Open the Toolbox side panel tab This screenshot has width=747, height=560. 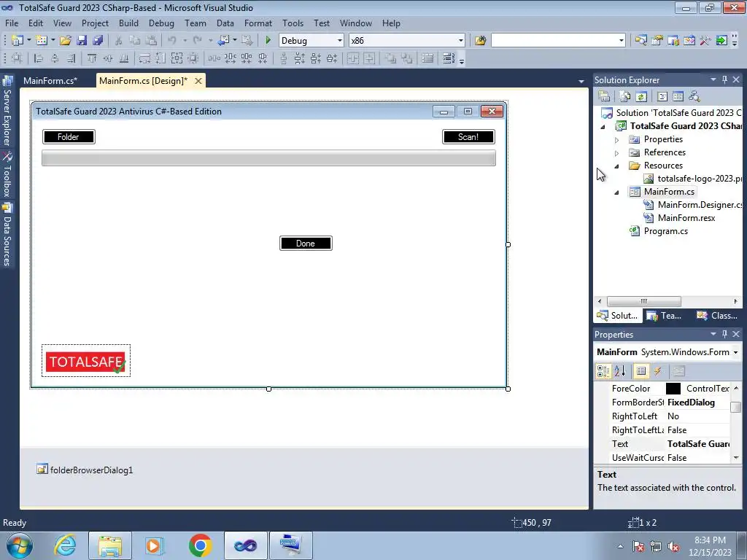tap(7, 175)
